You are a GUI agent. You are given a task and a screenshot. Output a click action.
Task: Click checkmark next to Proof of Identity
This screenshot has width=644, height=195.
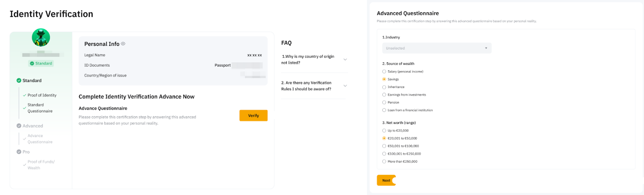pyautogui.click(x=25, y=95)
